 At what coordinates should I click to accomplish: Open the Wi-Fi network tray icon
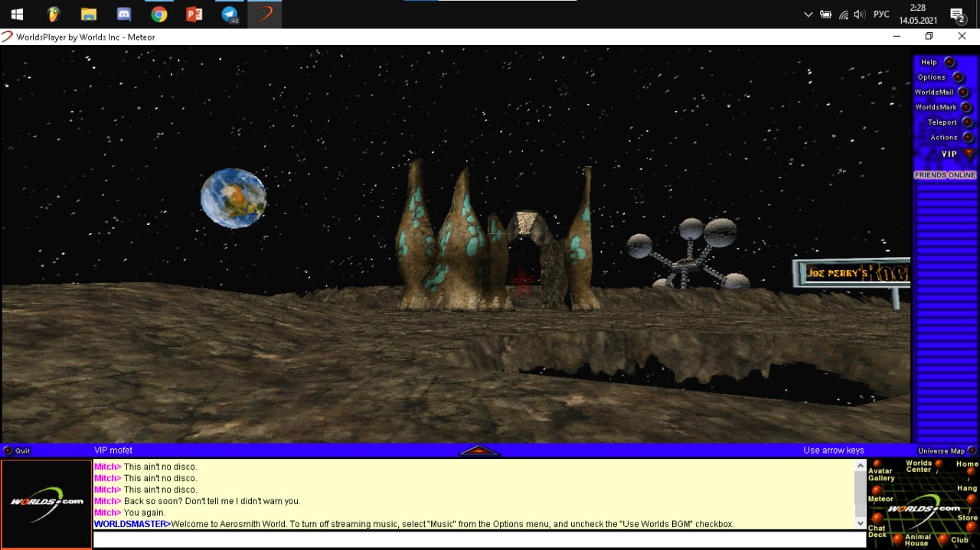tap(844, 15)
